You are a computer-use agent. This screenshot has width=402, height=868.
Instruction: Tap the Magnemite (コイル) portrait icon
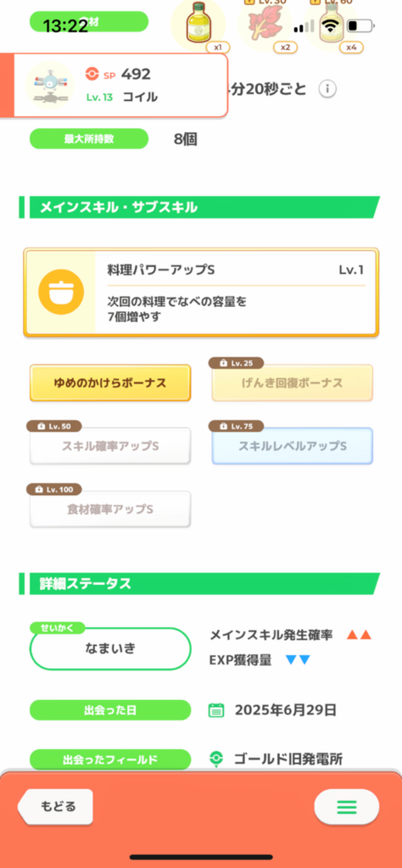click(50, 86)
